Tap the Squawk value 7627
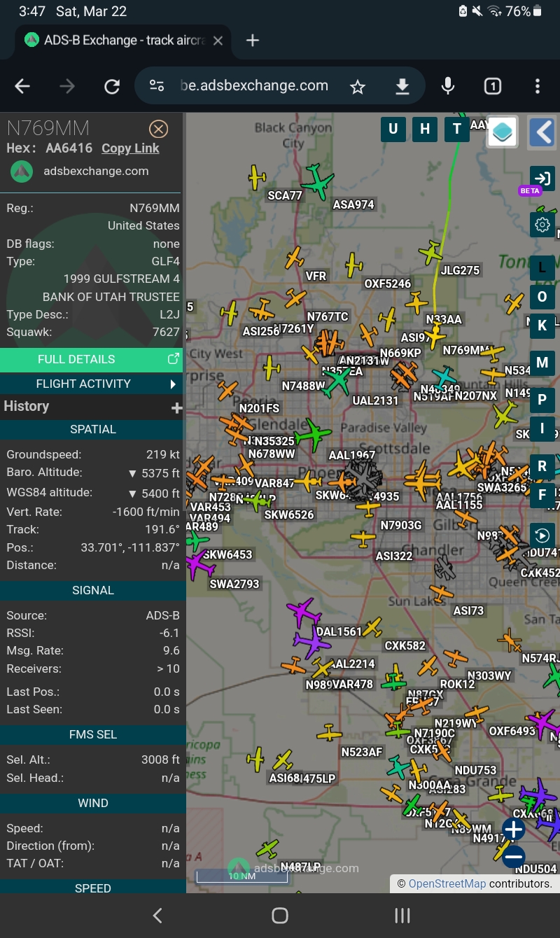Viewport: 560px width, 938px height. [167, 332]
